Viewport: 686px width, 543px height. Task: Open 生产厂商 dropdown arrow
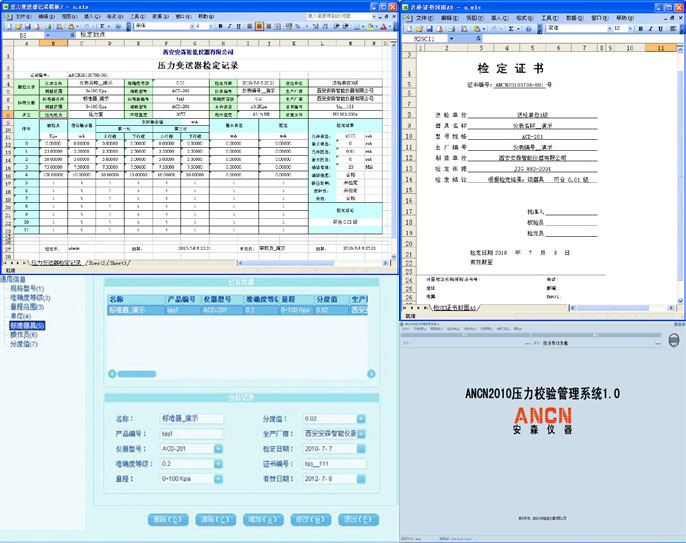click(361, 434)
